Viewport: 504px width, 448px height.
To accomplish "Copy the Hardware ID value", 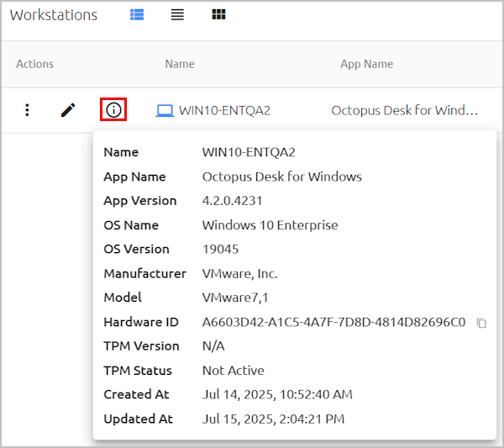I will [481, 323].
